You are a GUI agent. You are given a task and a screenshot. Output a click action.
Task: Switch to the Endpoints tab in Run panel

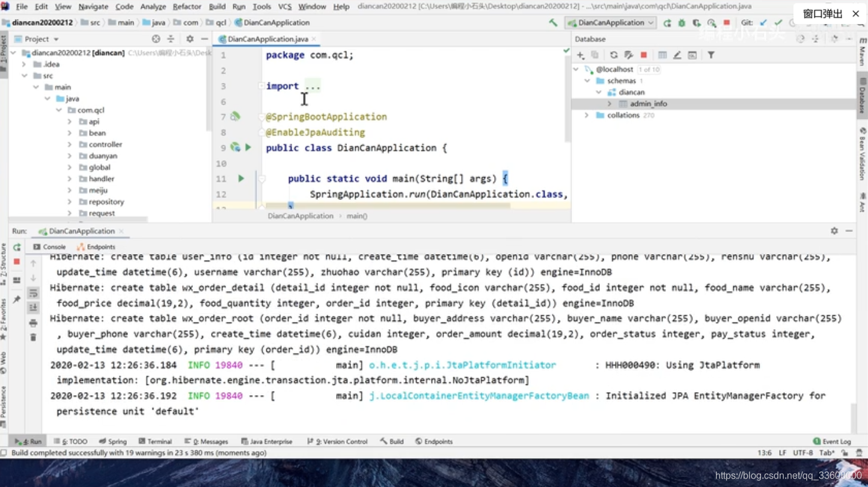tap(96, 247)
